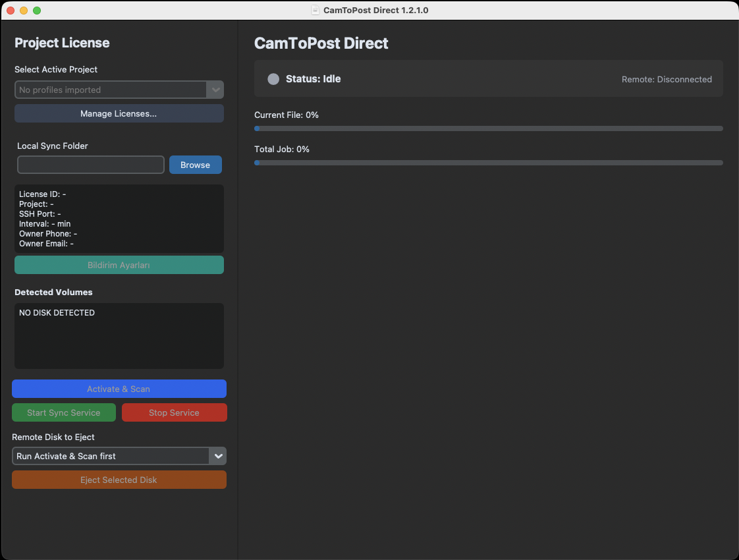
Task: Click the License ID line
Action: [x=42, y=194]
